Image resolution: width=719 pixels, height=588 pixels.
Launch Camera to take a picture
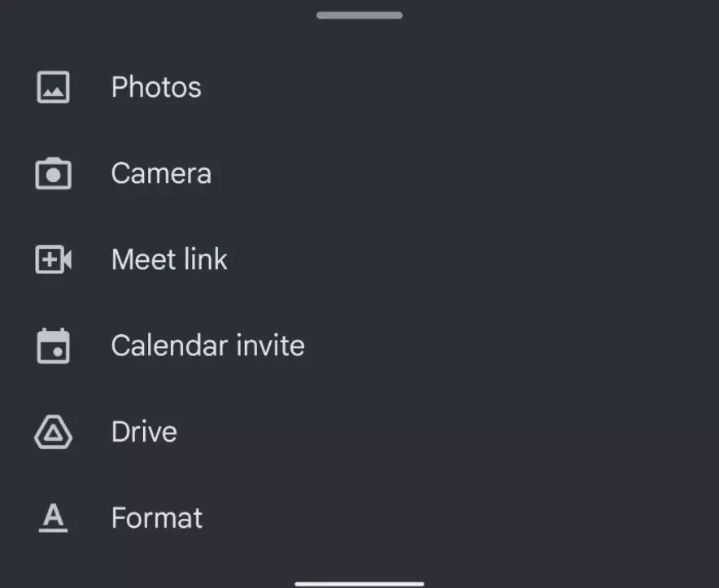[161, 174]
